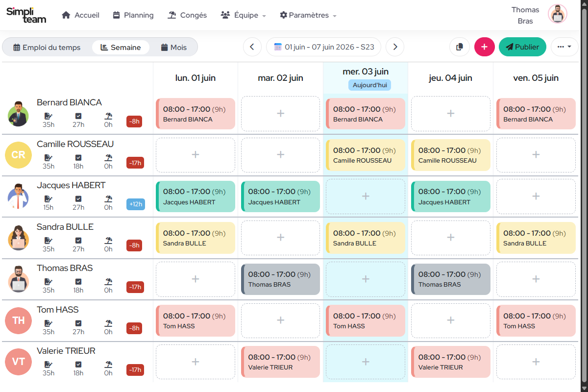Click Tom HASS's leave umbrella icon

(x=108, y=323)
